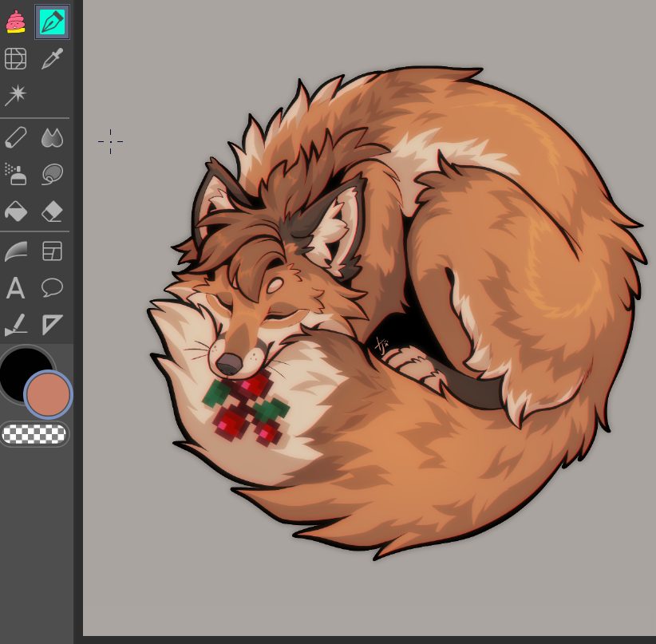Screen dimensions: 656x644
Task: Switch to the transparent checkered color
Action: [x=34, y=434]
